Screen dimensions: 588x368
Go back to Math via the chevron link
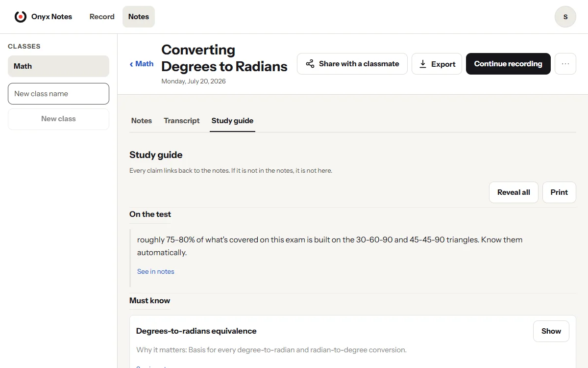[x=141, y=64]
